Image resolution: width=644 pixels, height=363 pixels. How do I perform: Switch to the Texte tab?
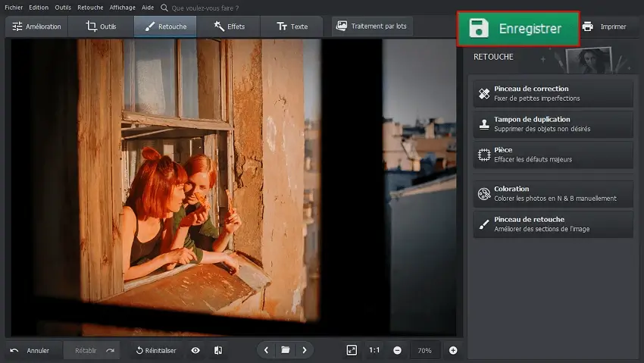[x=292, y=27]
